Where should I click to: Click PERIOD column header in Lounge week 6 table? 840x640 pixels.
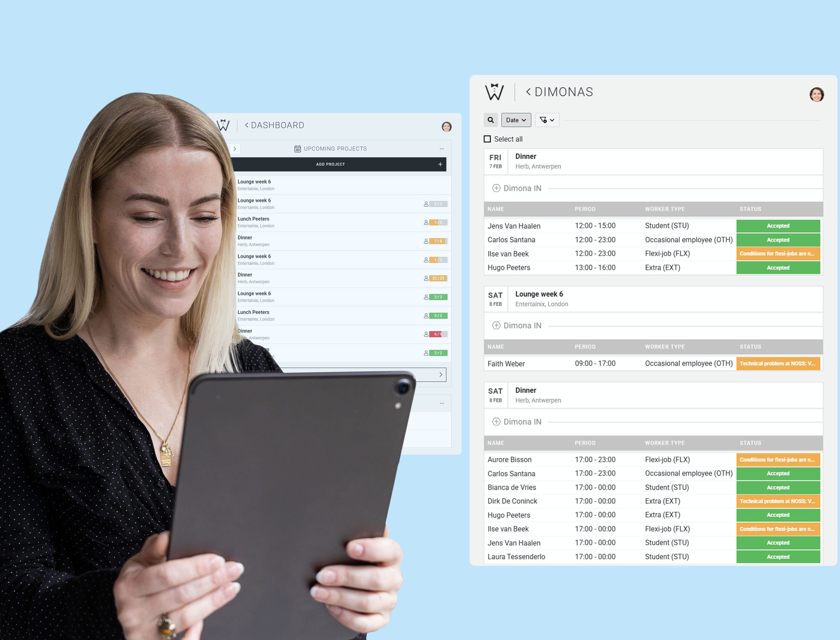pos(585,347)
